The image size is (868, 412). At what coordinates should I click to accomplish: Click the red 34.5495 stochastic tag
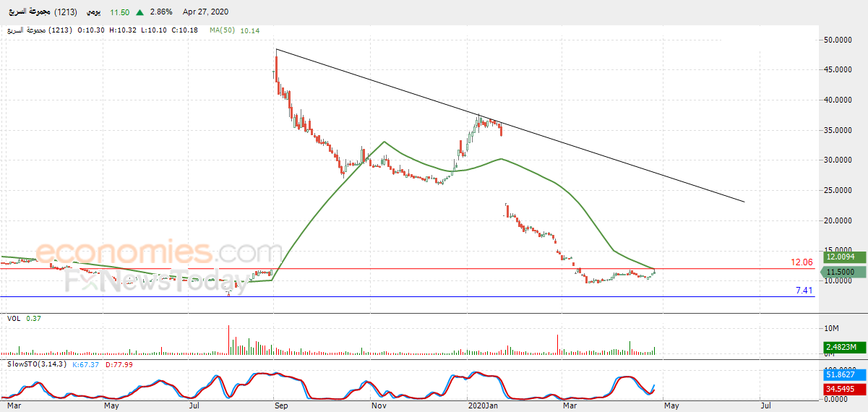tap(841, 389)
